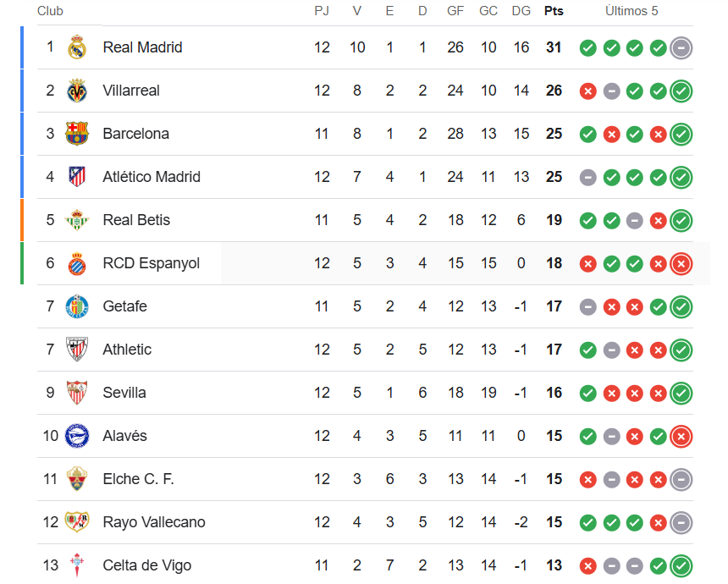Click the RCD Espanyol club crest
The height and width of the screenshot is (584, 728).
(x=77, y=263)
